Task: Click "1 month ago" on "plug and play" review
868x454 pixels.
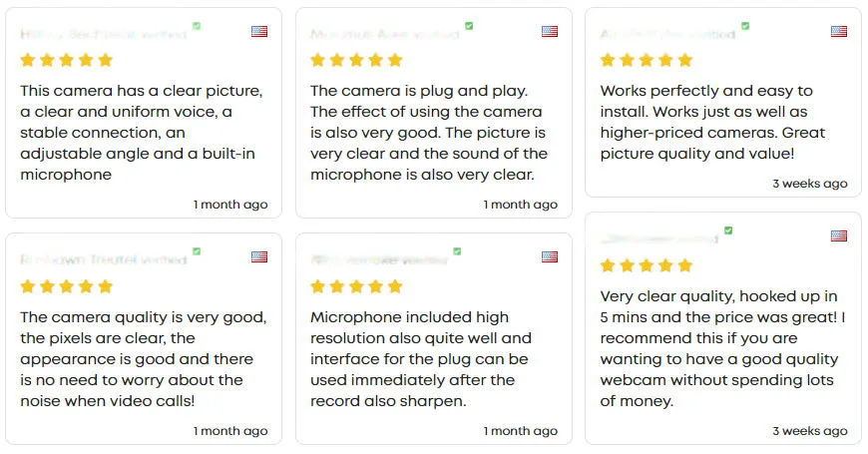Action: (521, 205)
